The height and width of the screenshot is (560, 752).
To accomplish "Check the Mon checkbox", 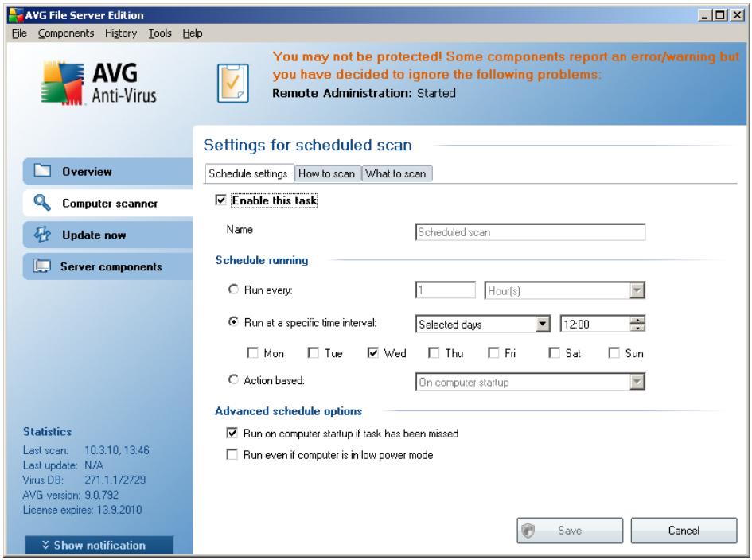I will coord(252,353).
